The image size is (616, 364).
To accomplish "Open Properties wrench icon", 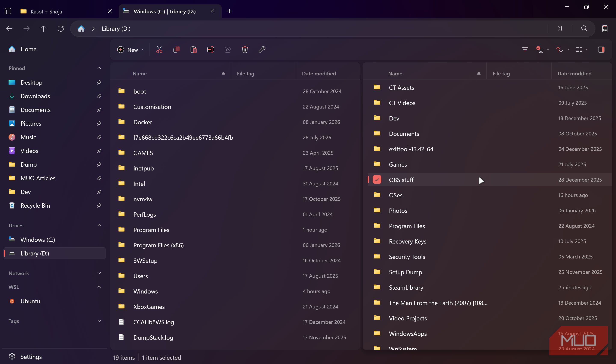I will 262,50.
